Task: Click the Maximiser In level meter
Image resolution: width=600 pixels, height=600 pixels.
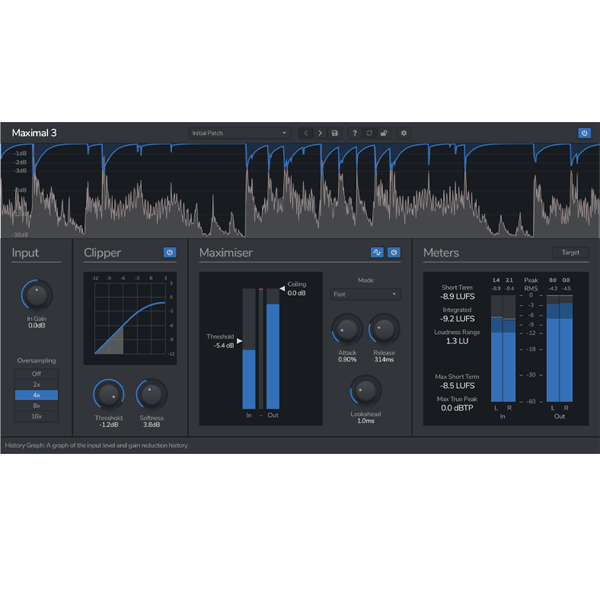Action: tap(249, 349)
